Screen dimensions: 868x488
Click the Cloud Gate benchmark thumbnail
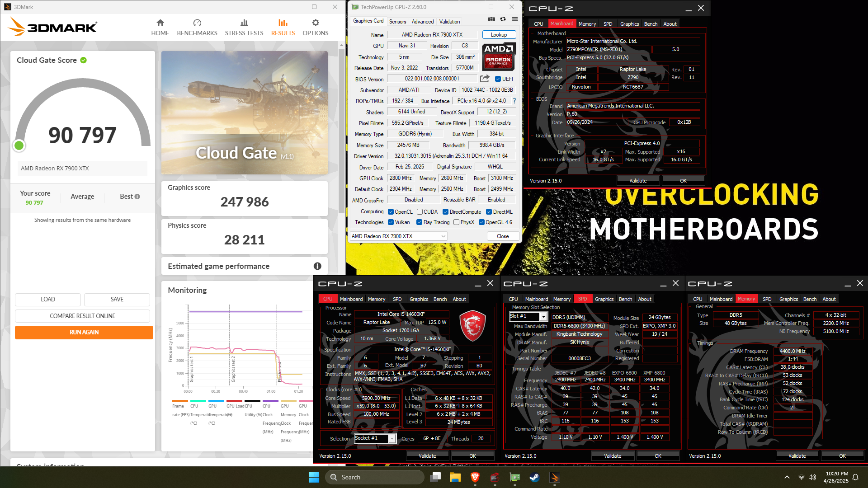pos(245,113)
